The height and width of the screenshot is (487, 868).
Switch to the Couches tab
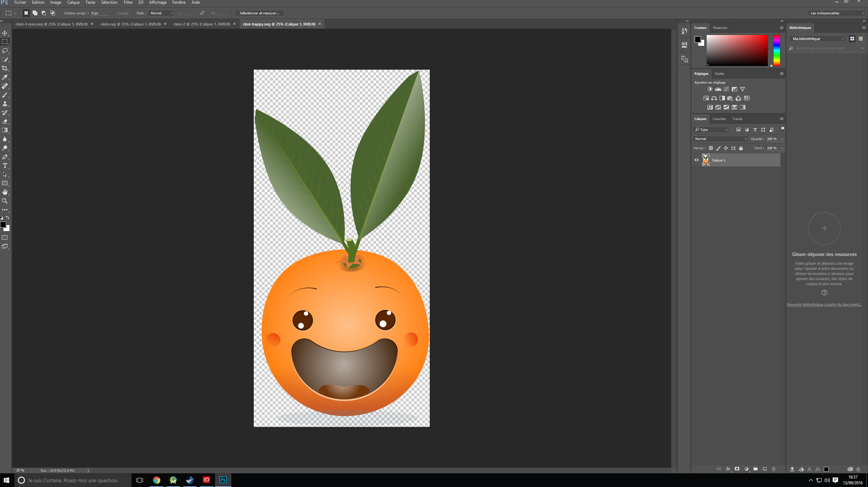click(719, 119)
